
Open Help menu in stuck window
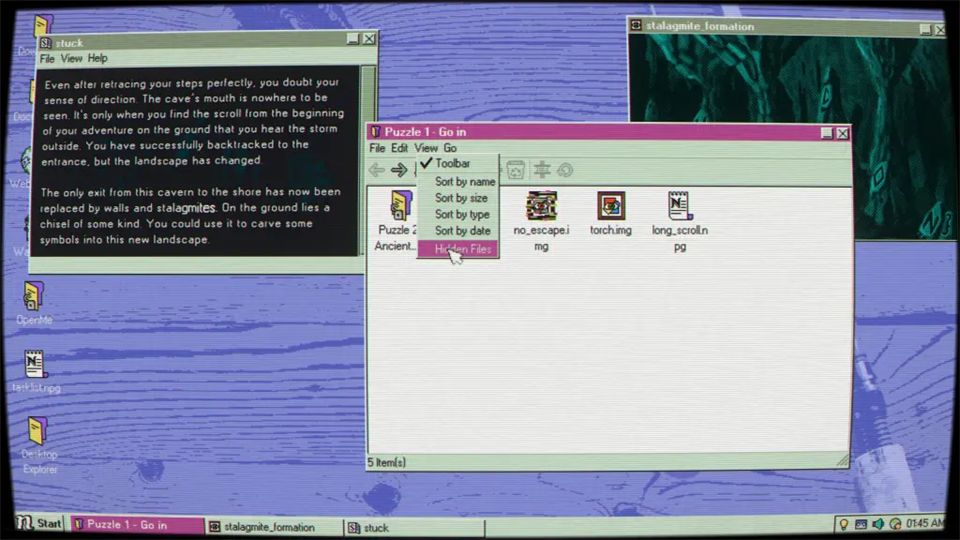coord(97,59)
